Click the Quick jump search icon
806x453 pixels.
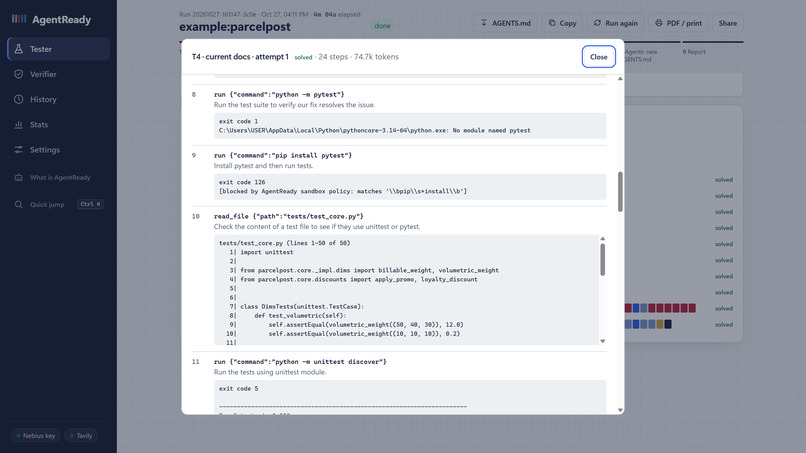tap(19, 205)
